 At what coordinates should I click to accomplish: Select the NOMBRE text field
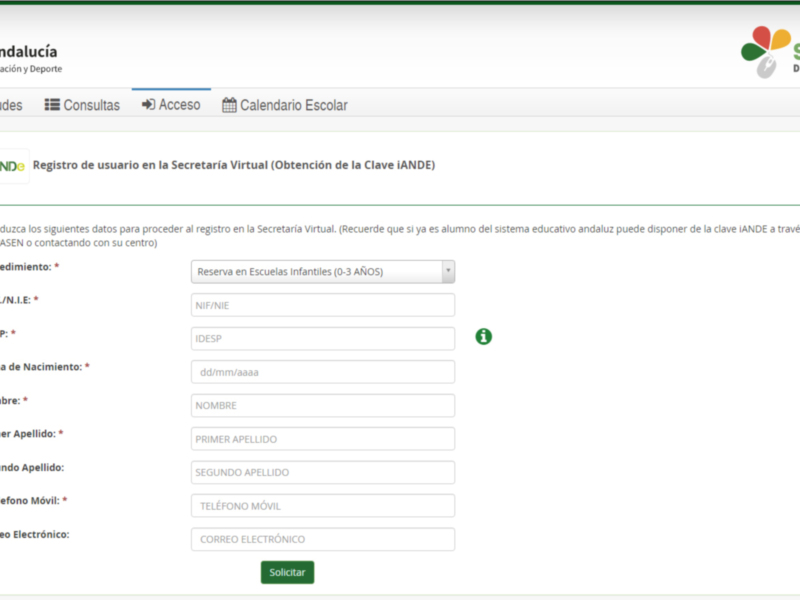(x=322, y=405)
